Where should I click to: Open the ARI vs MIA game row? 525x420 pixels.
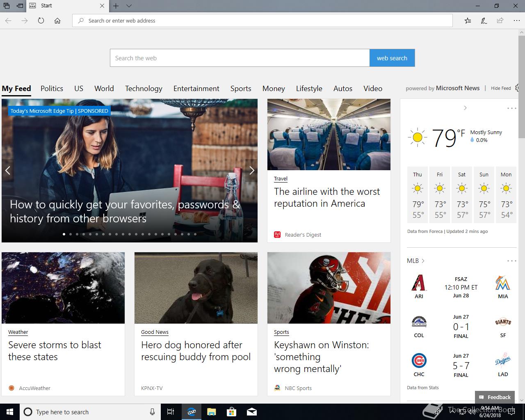click(461, 287)
